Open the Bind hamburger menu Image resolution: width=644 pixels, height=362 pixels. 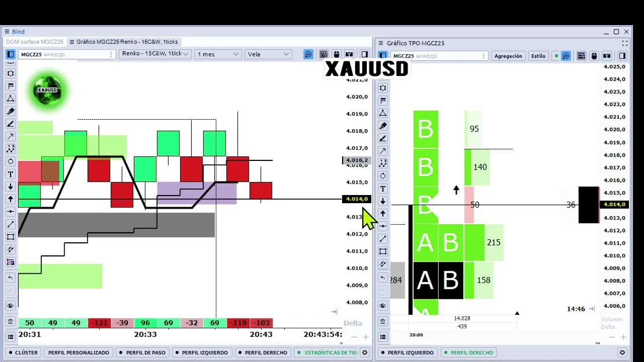(7, 32)
